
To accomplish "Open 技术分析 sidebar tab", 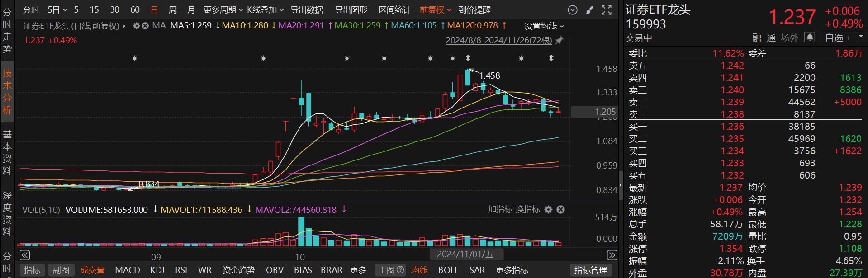I will (x=7, y=92).
